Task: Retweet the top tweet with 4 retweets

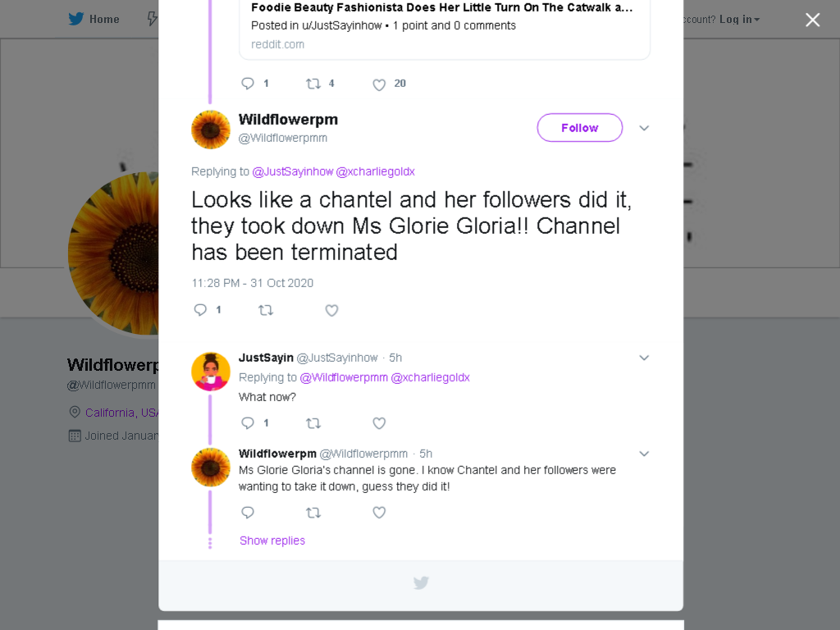Action: click(313, 84)
